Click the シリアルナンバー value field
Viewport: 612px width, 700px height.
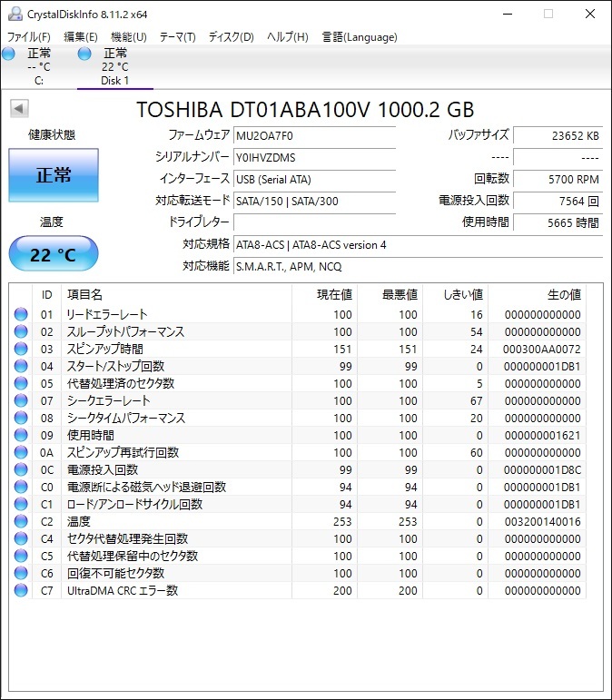(x=314, y=158)
